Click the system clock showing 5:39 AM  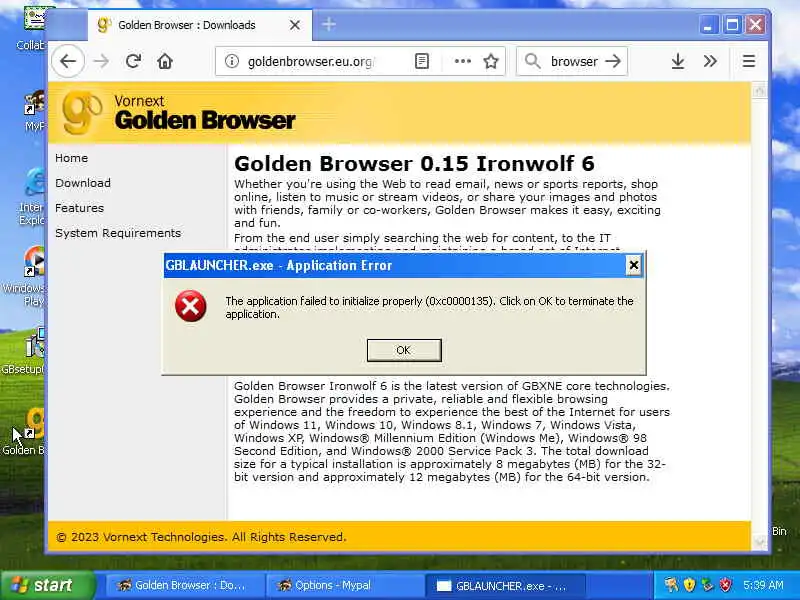(763, 585)
